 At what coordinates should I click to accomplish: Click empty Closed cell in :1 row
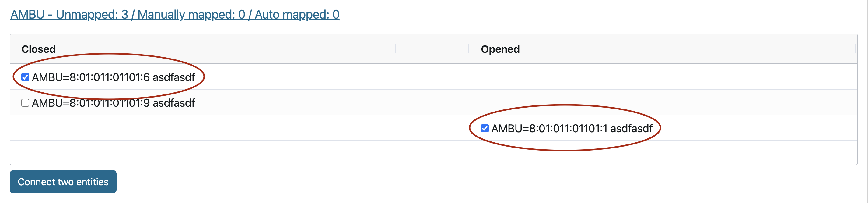tap(202, 129)
